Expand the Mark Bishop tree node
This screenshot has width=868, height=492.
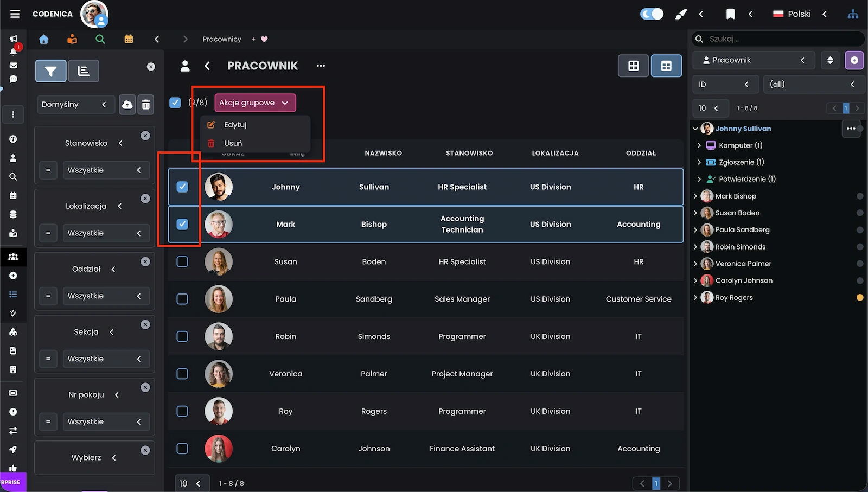[x=695, y=196]
